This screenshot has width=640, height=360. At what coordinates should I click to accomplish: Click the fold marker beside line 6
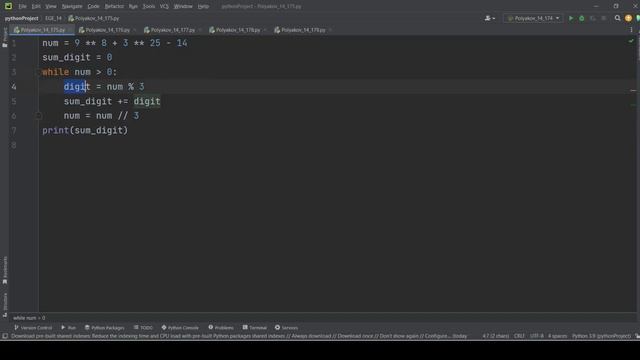[38, 116]
